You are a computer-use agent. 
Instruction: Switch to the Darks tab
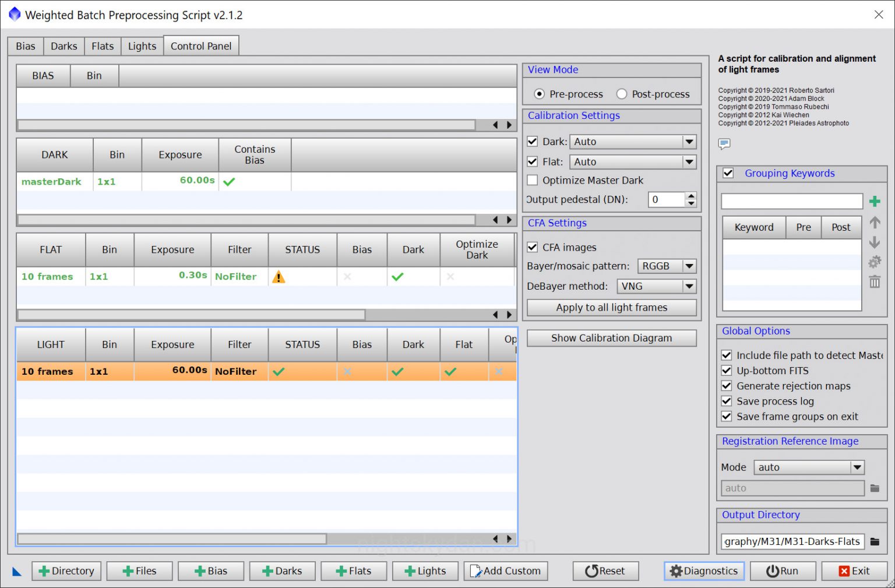pos(64,46)
